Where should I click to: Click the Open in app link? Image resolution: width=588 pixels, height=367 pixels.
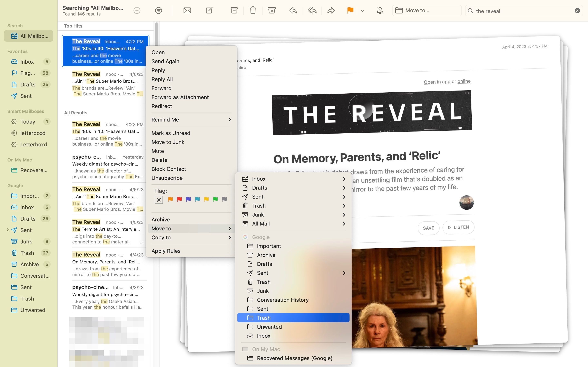[437, 82]
